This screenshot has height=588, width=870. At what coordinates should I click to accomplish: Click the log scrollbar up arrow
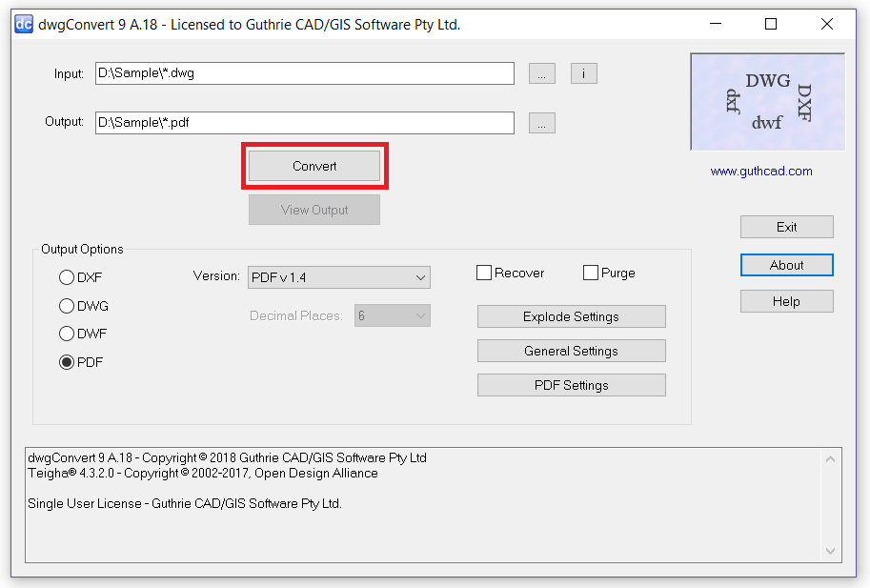[x=830, y=458]
